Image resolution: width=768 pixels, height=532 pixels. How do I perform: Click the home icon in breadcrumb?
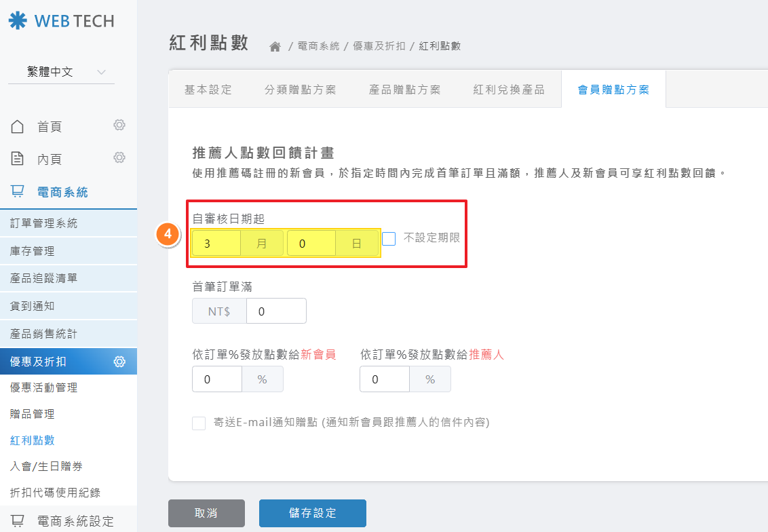point(275,47)
